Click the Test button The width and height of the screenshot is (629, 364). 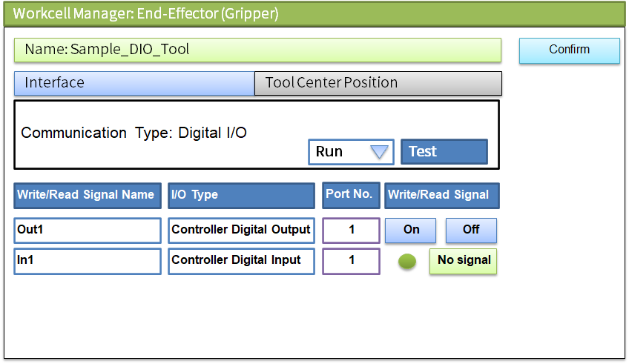pyautogui.click(x=444, y=152)
